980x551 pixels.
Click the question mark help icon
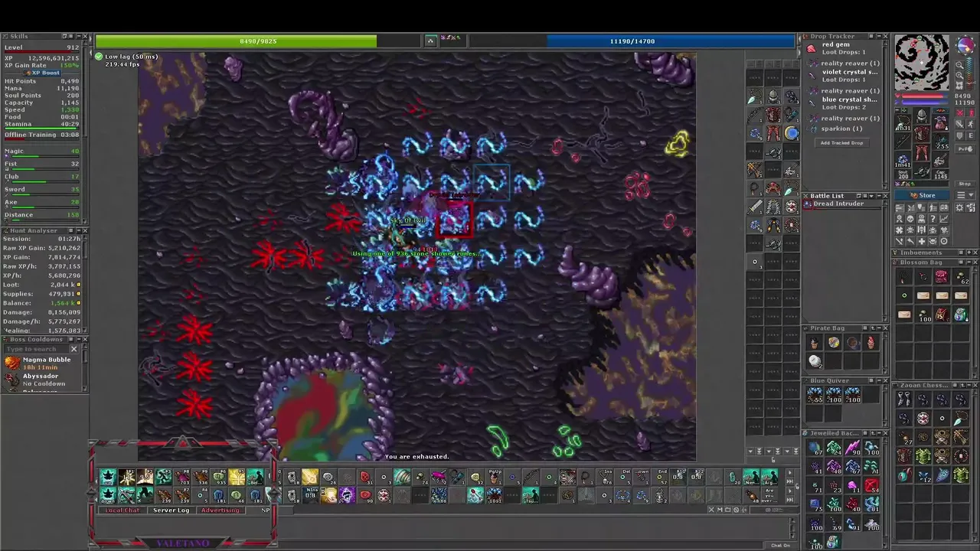tap(933, 218)
